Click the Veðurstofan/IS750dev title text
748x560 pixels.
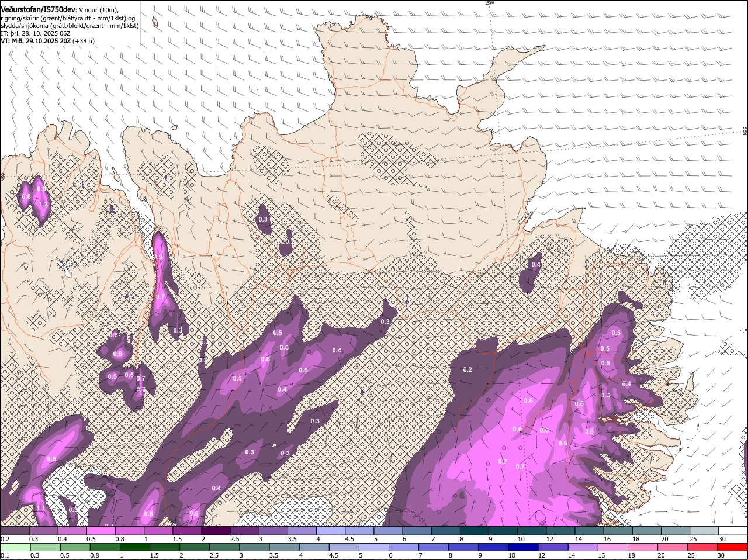pos(38,9)
